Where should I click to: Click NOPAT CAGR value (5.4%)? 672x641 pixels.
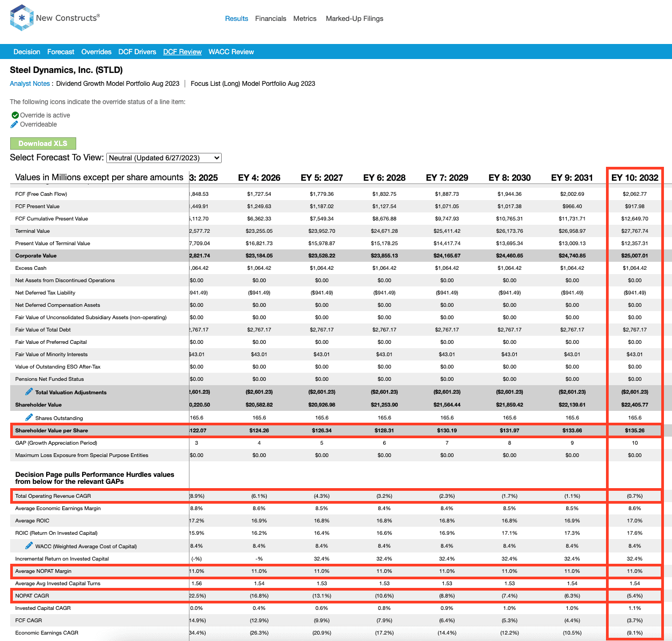[635, 596]
